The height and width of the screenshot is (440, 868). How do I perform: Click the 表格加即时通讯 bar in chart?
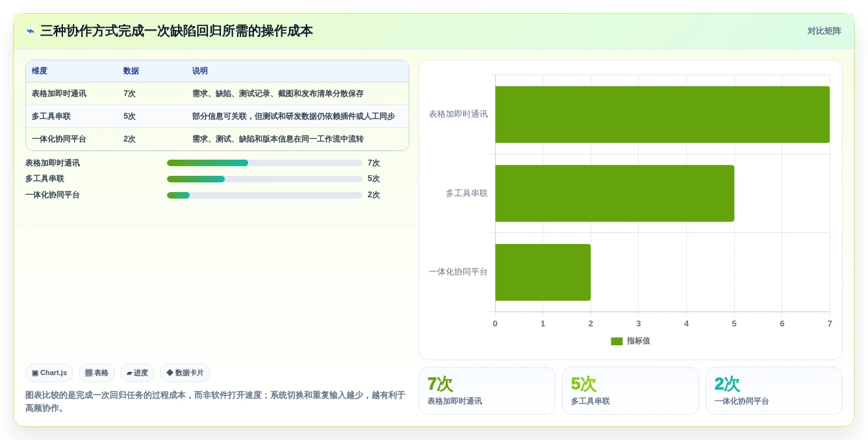(x=662, y=114)
